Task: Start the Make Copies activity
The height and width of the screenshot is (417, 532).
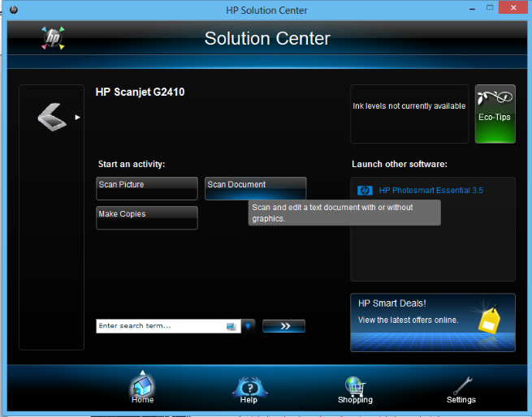Action: [x=147, y=218]
